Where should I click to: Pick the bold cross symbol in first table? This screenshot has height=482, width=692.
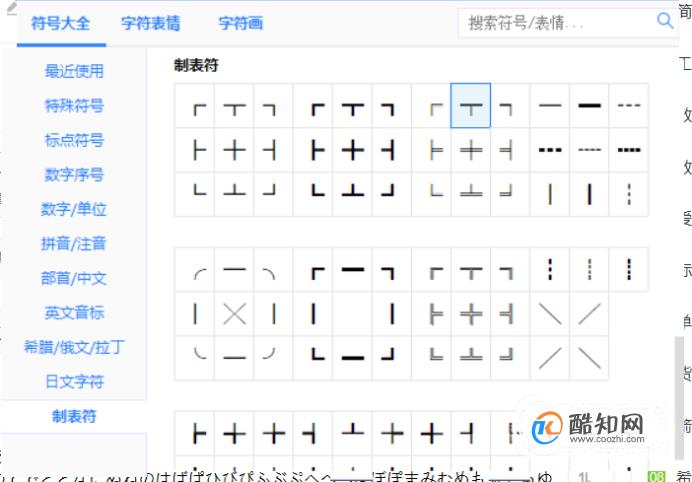(352, 150)
